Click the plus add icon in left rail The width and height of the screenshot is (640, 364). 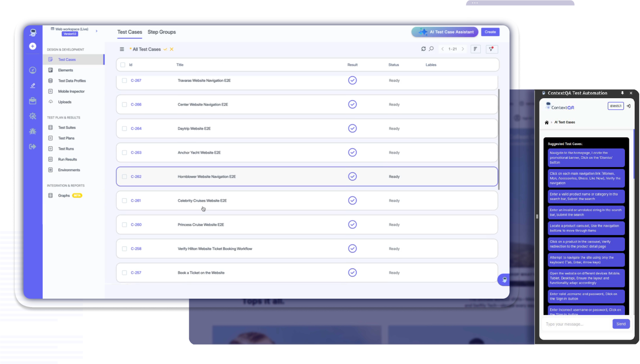[x=33, y=46]
